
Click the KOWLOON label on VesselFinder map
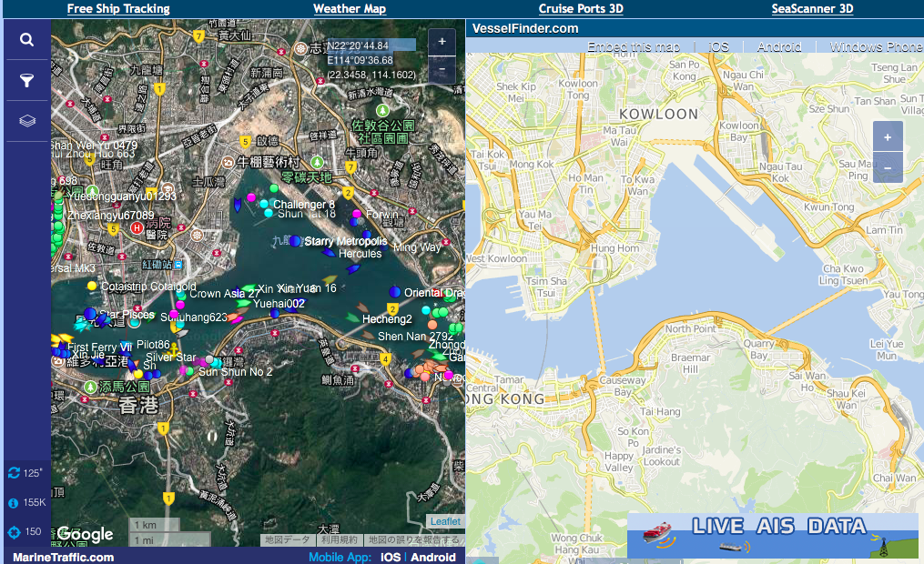tap(659, 115)
